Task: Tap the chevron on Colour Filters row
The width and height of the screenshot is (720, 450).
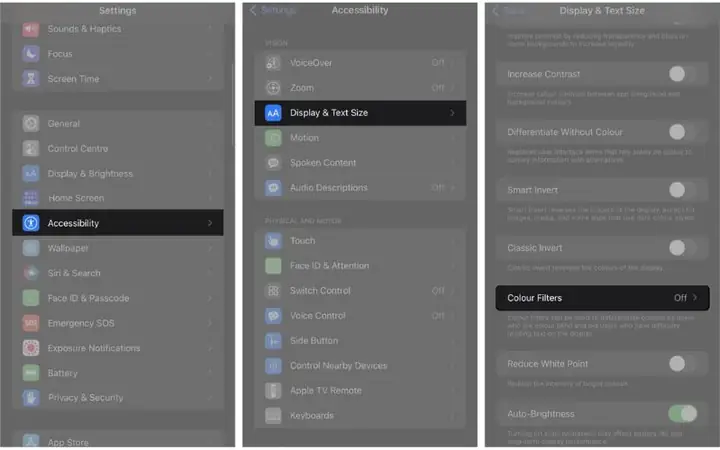Action: (x=695, y=298)
